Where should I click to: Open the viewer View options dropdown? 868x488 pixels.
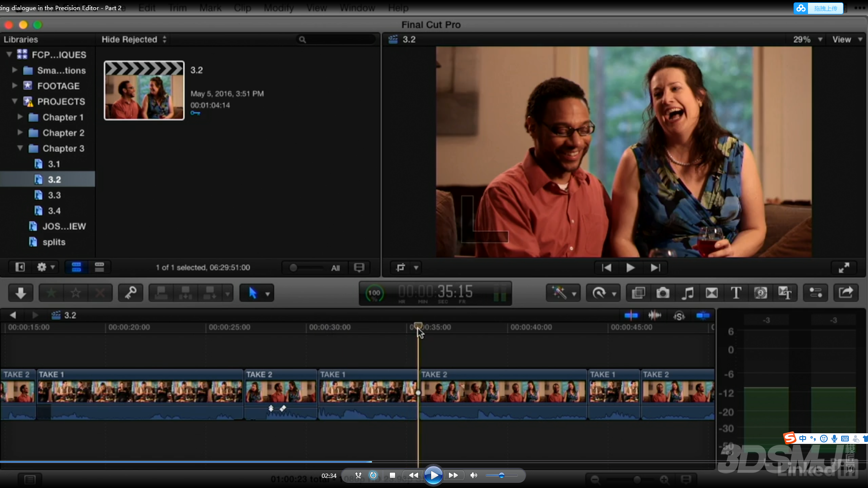847,39
